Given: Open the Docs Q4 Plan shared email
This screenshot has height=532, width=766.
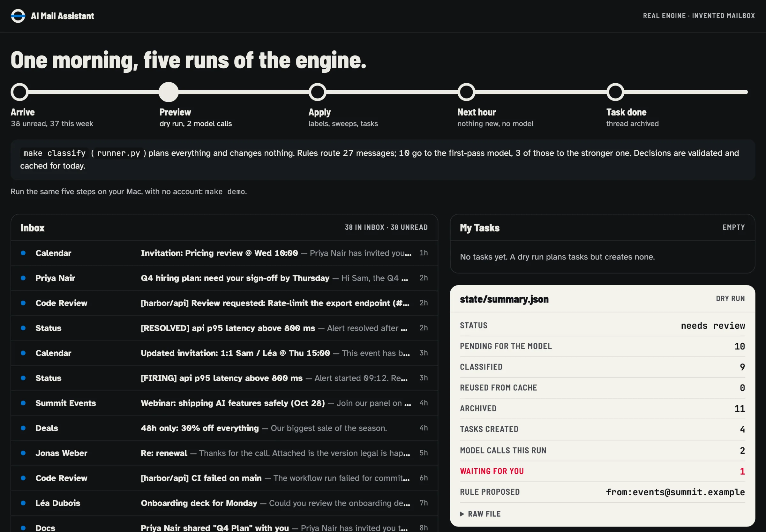Looking at the screenshot, I should (224, 525).
